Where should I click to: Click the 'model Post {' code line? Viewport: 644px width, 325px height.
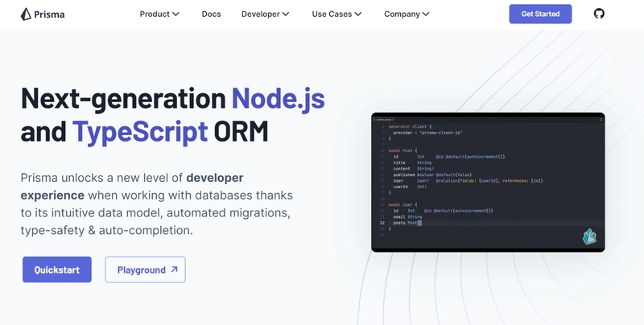coord(402,150)
